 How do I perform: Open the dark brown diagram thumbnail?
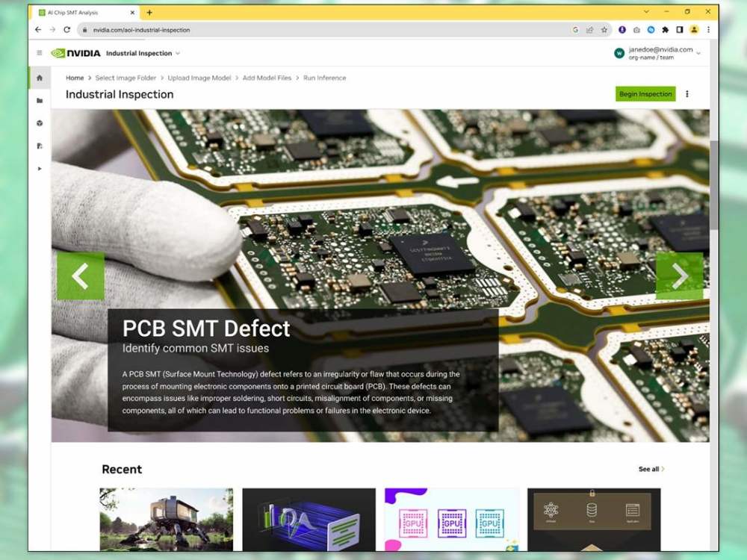tap(594, 520)
